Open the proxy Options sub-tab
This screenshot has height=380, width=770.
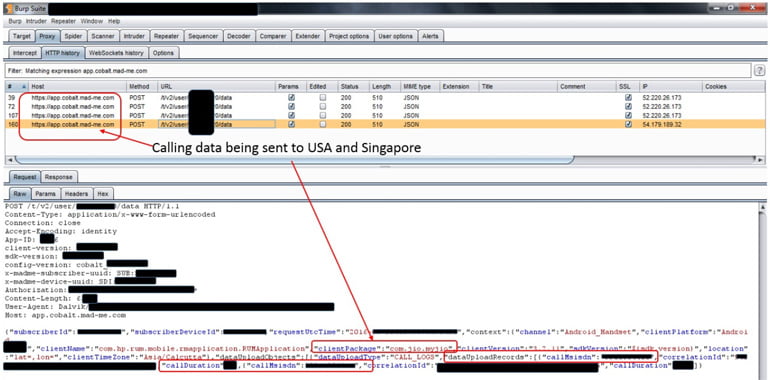coord(163,53)
